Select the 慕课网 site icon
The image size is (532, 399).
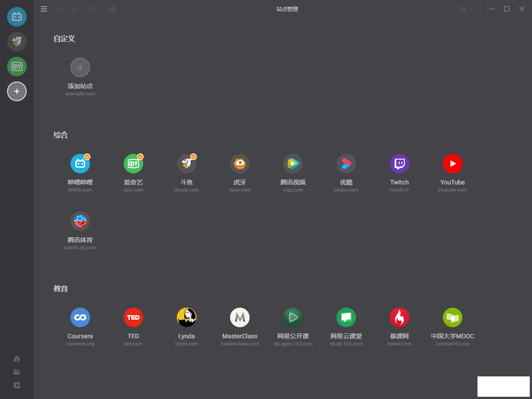399,317
